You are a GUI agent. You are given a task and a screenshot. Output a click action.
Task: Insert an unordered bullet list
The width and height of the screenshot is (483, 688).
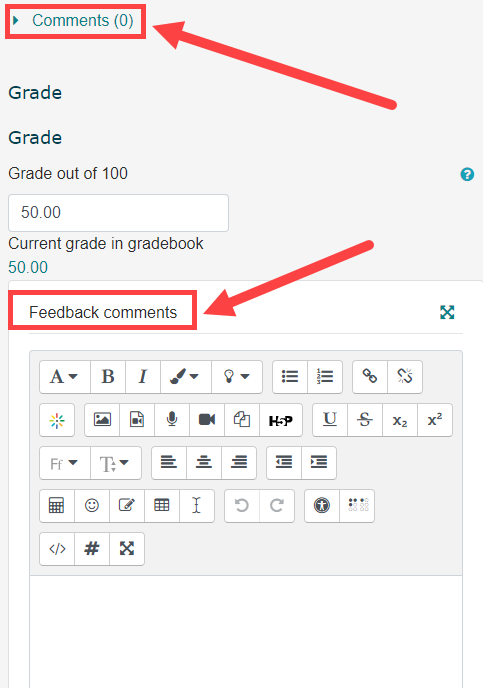tap(290, 377)
